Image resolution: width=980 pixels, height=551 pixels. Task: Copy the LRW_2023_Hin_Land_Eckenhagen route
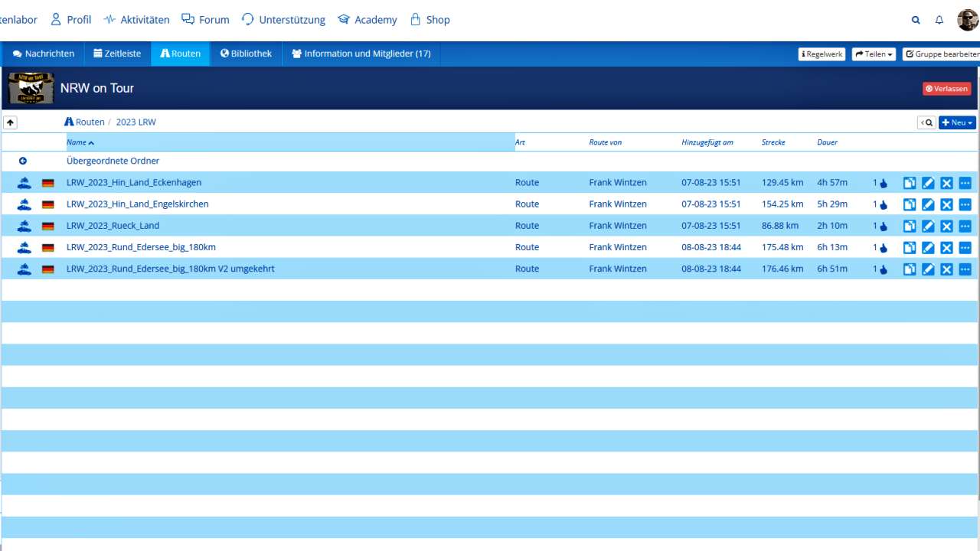(x=910, y=183)
